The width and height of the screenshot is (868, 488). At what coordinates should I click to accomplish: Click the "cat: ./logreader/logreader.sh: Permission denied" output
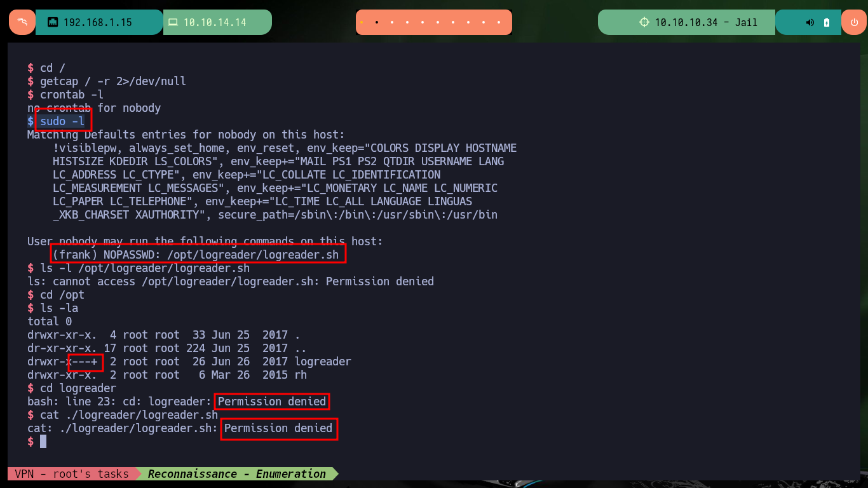[x=180, y=428]
